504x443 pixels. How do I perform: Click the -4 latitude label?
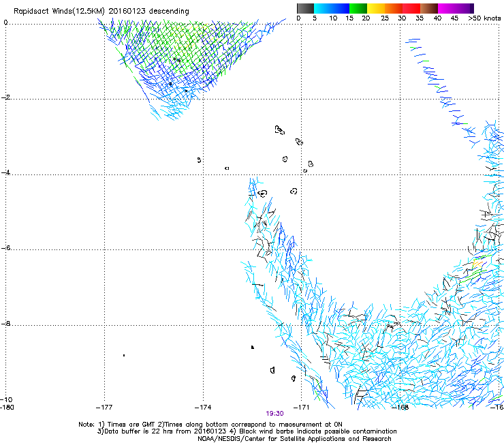(5, 172)
